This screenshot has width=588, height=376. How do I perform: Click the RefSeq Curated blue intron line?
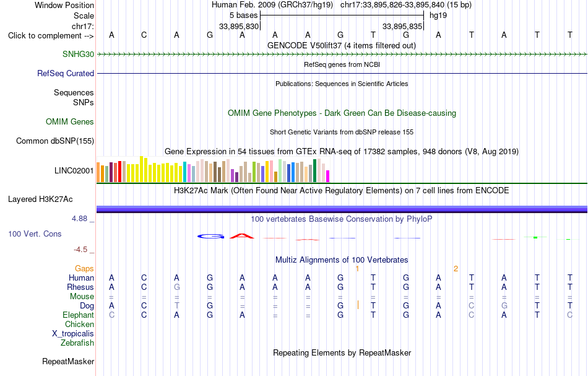pyautogui.click(x=342, y=73)
